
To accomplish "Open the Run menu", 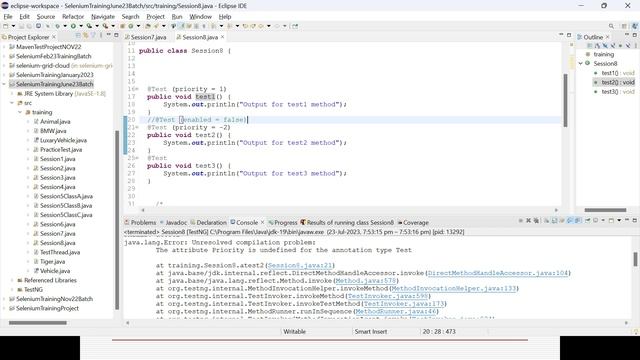I will pos(177,16).
